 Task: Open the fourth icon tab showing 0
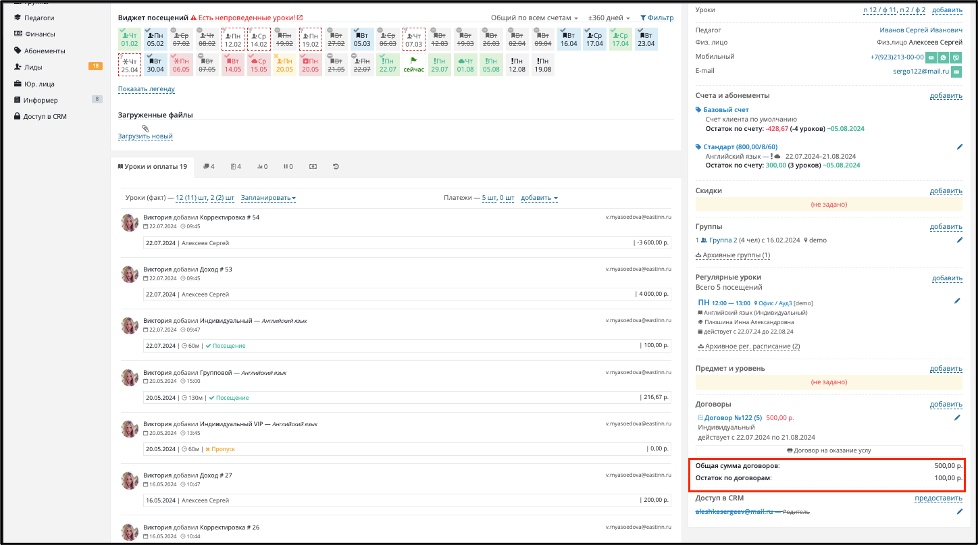point(288,167)
